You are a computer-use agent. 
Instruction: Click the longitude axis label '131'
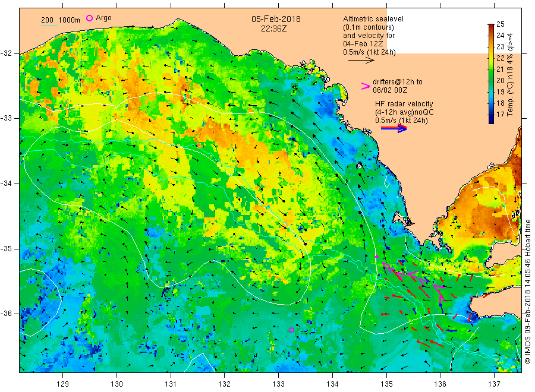tap(171, 384)
